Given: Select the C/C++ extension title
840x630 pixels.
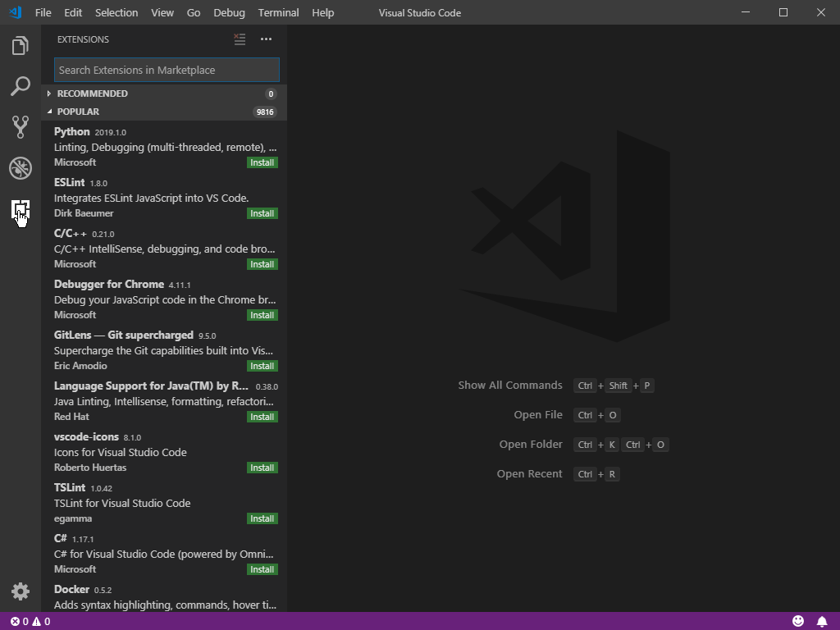Looking at the screenshot, I should pyautogui.click(x=71, y=234).
